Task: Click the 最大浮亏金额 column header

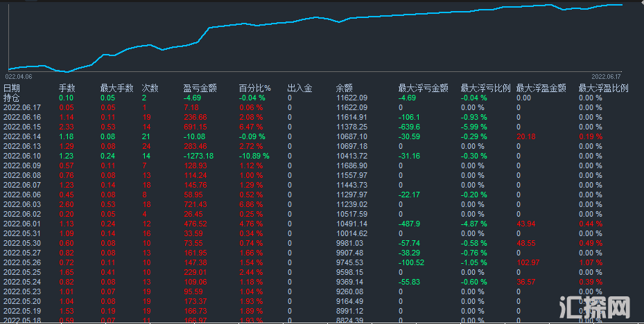Action: coord(423,89)
